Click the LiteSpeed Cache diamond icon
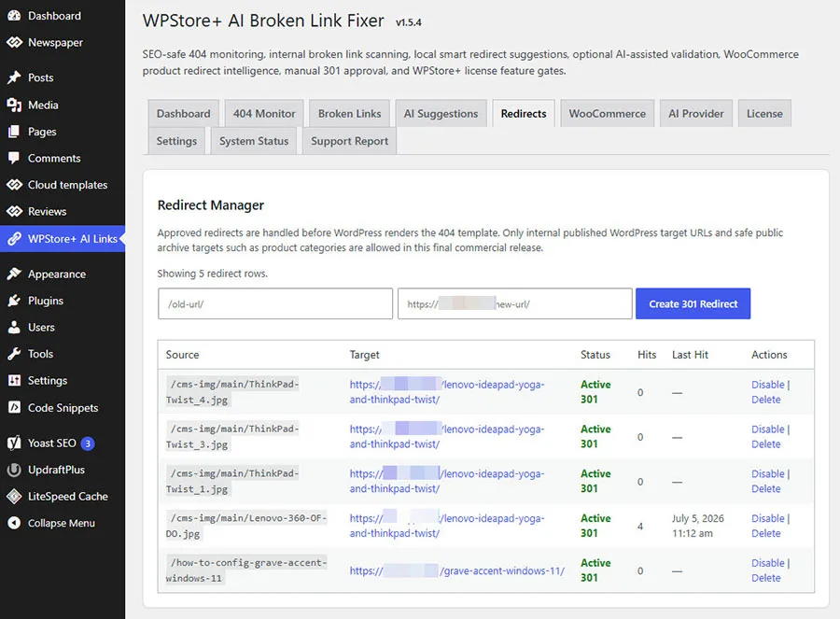This screenshot has height=619, width=840. tap(14, 497)
